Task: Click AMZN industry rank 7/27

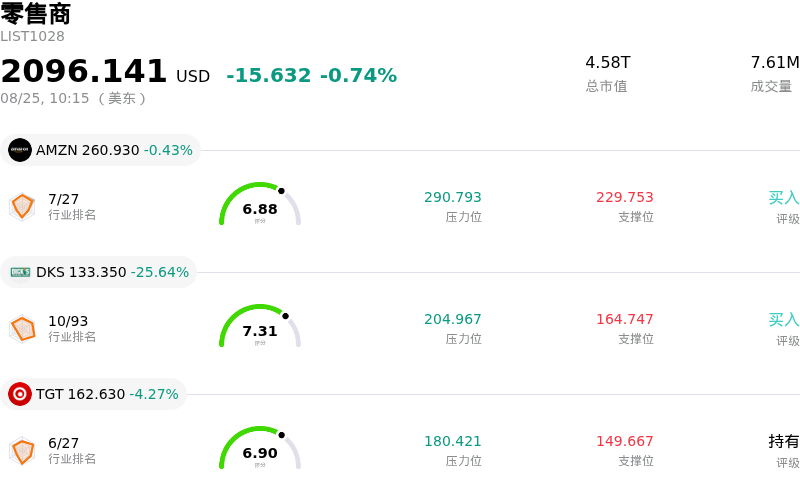Action: (x=63, y=199)
